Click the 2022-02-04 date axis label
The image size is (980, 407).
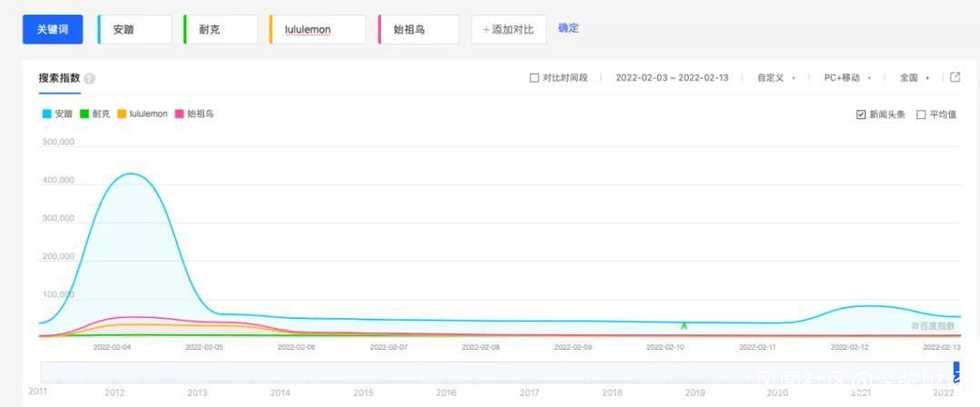[x=112, y=347]
